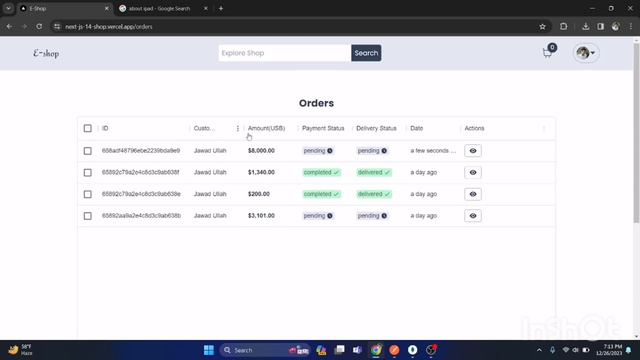This screenshot has height=360, width=640.
Task: Click the address bar URL
Action: click(109, 27)
